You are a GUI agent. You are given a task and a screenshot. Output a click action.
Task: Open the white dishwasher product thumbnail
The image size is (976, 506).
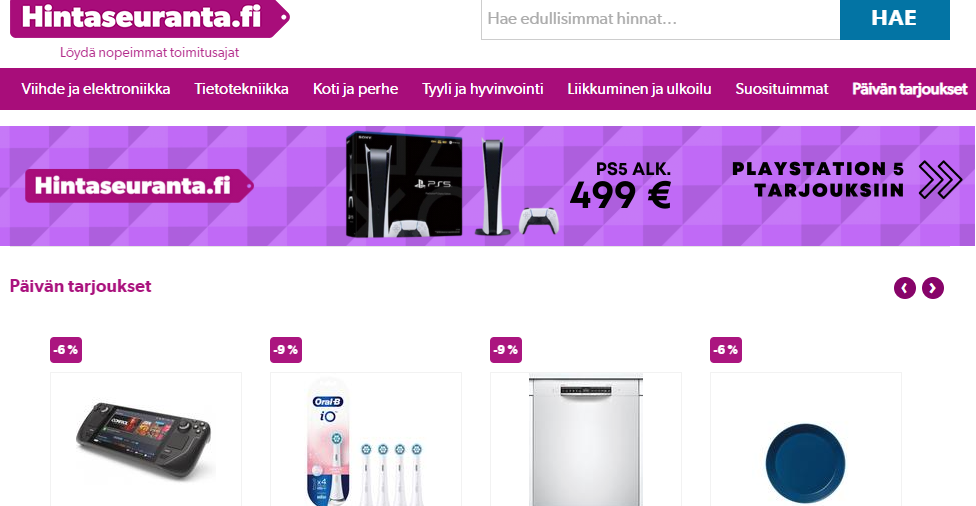point(586,439)
